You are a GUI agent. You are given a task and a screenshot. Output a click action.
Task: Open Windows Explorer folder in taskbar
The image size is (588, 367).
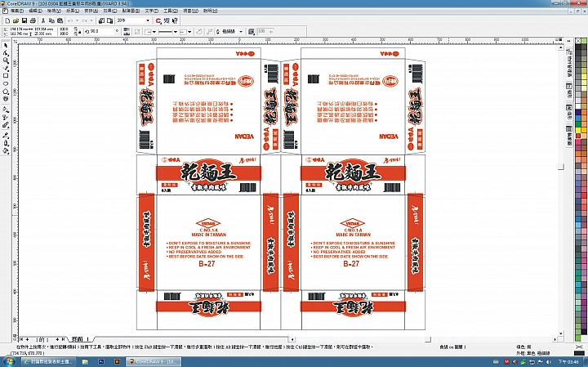tap(86, 362)
